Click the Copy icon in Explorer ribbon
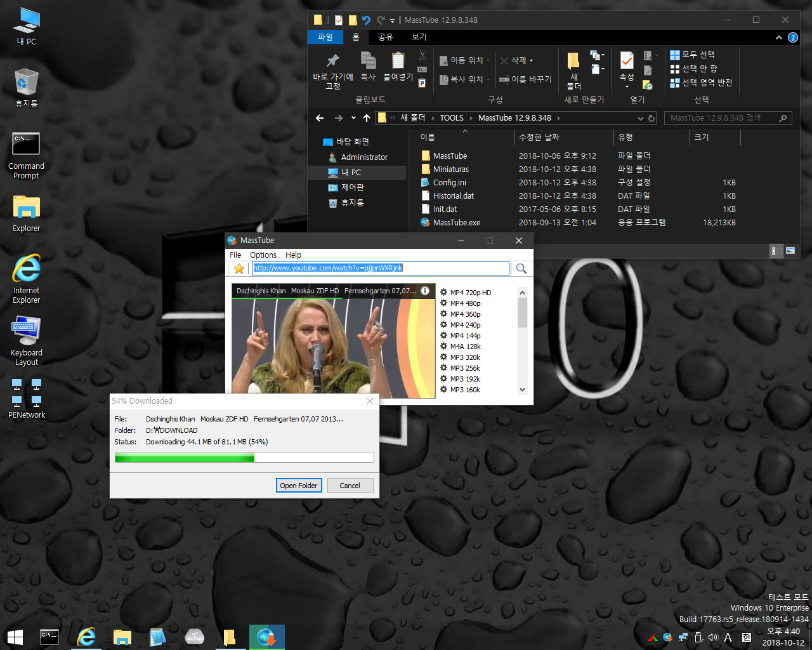 [368, 60]
